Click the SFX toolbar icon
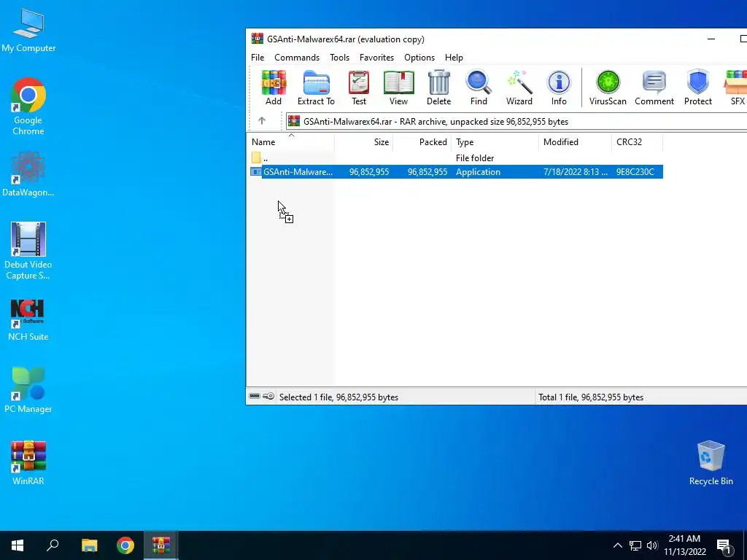Screen dimensions: 747x560 click(735, 87)
